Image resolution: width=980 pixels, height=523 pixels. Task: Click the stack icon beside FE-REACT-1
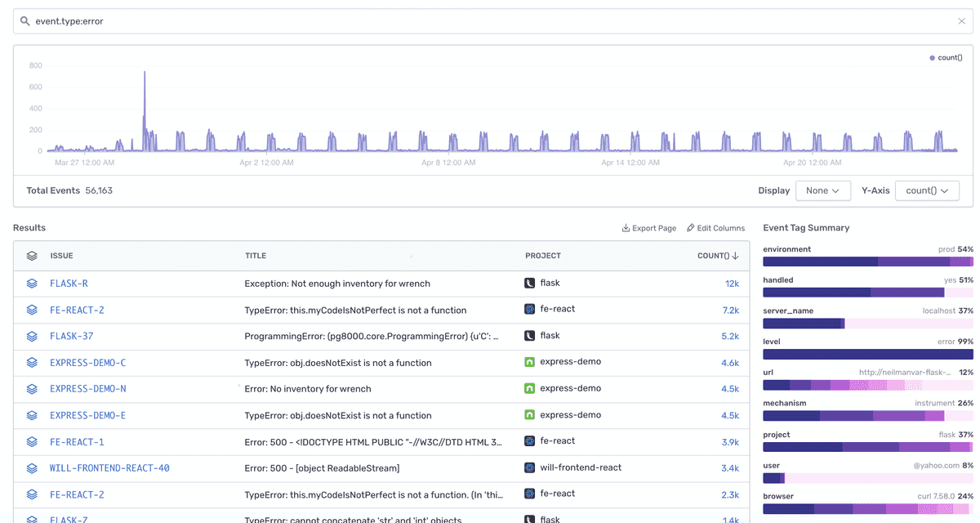(x=32, y=441)
